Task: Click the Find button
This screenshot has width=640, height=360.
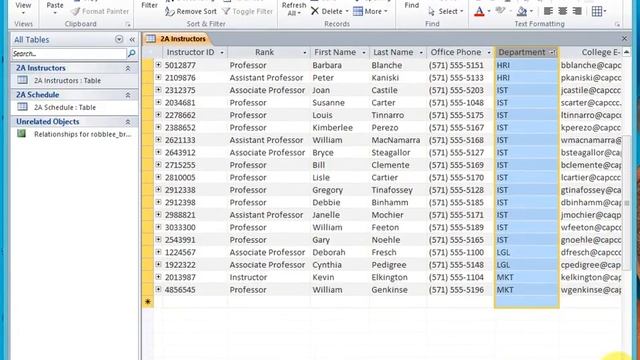Action: (411, 5)
